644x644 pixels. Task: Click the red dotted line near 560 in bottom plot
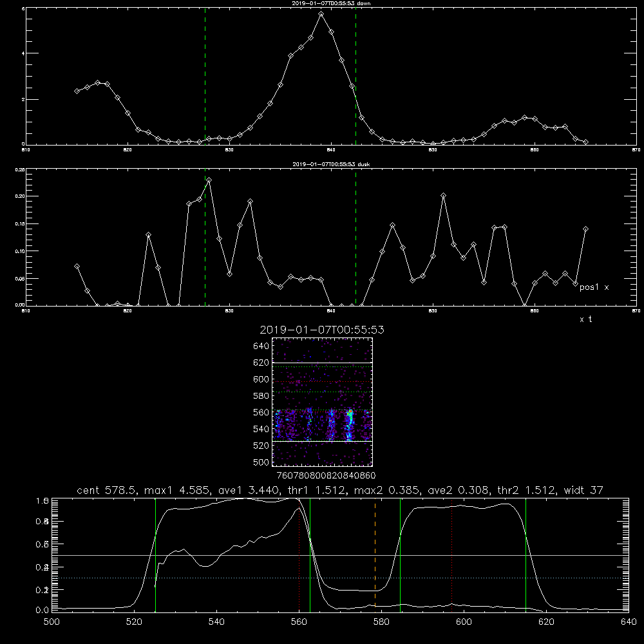[x=299, y=555]
